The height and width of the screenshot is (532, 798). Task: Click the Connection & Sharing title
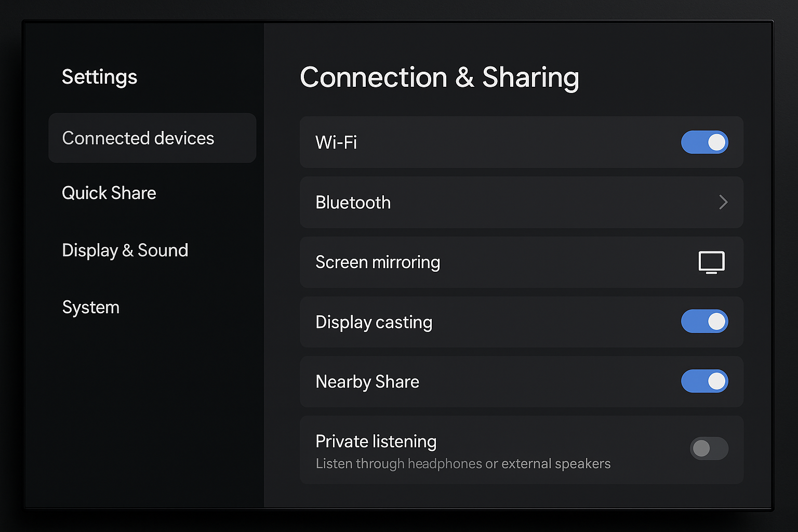440,77
